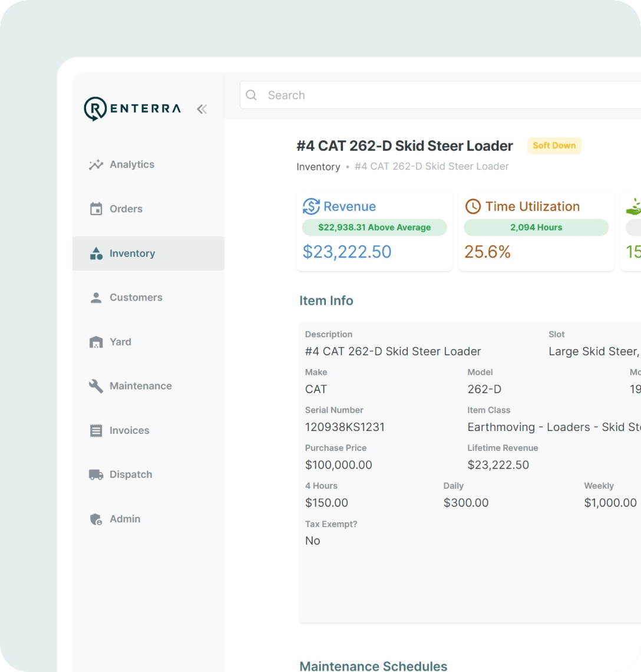Click the Maintenance wrench icon

(96, 386)
